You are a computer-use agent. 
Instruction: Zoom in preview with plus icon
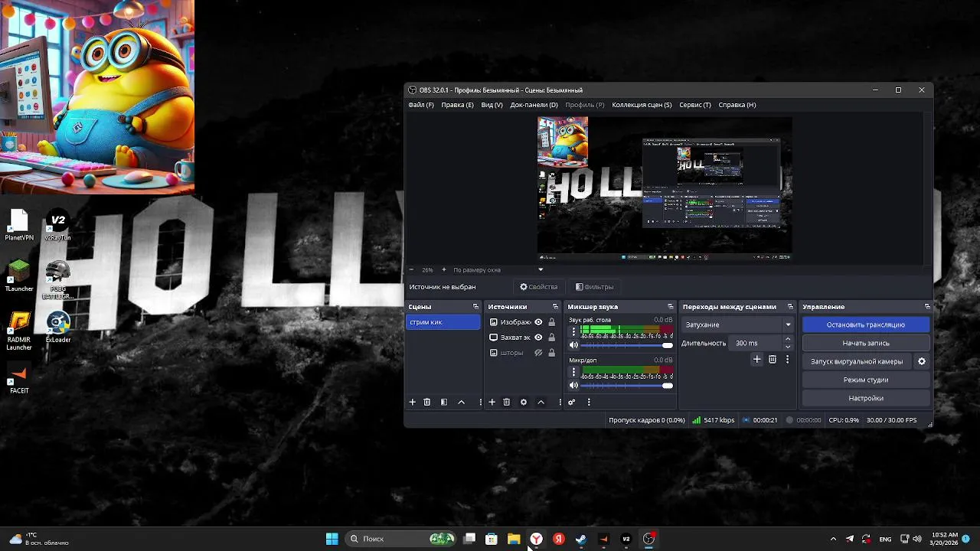tap(443, 269)
